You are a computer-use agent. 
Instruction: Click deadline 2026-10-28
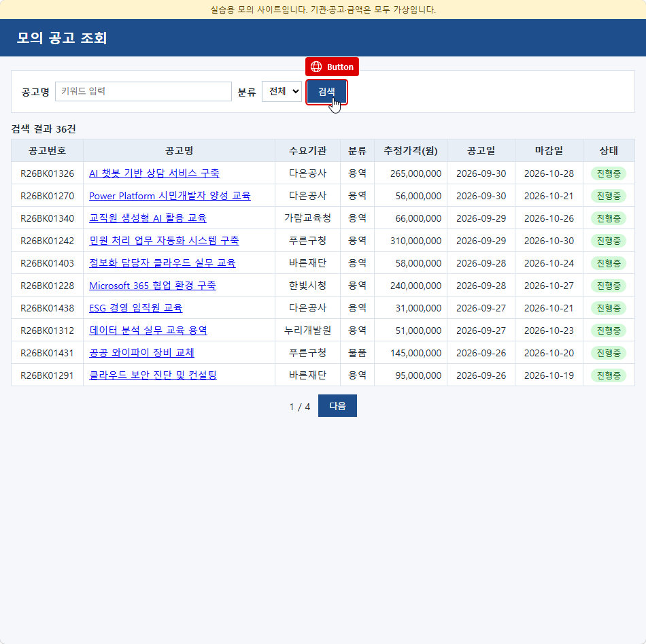point(549,173)
